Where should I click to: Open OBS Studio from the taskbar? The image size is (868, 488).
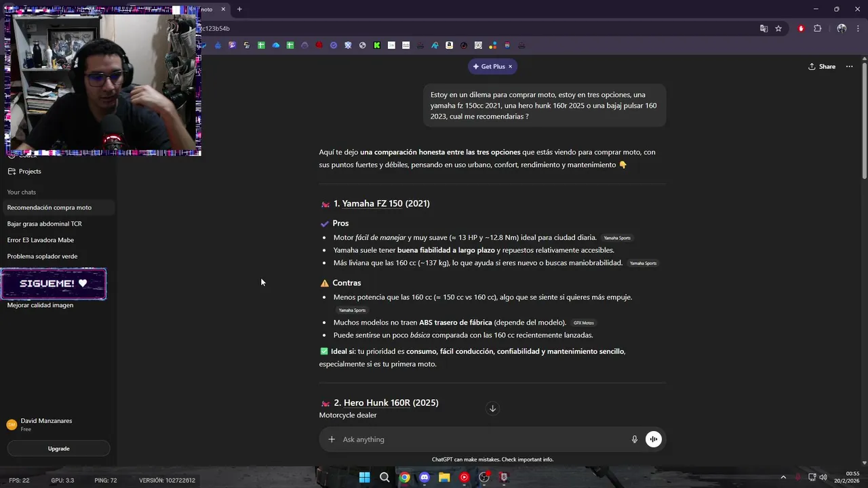484,477
